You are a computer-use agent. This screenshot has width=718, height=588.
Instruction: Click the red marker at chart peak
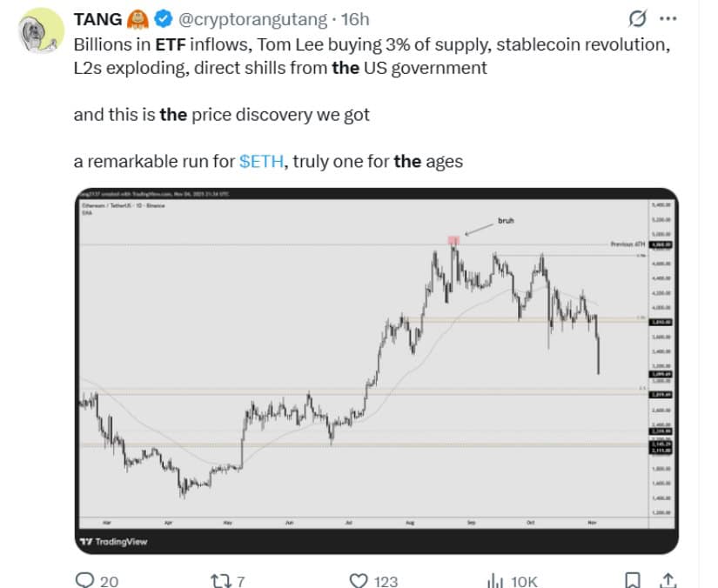click(453, 240)
